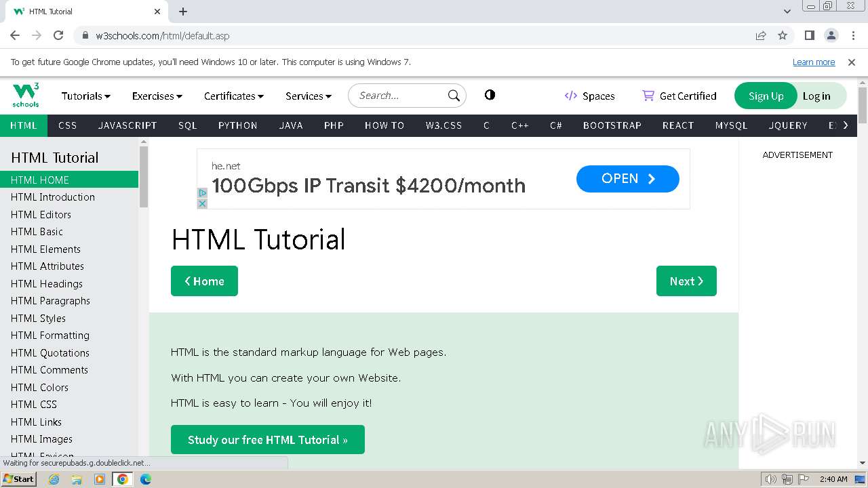Open Chrome three-dot menu
Viewport: 868px width, 488px height.
pyautogui.click(x=852, y=35)
